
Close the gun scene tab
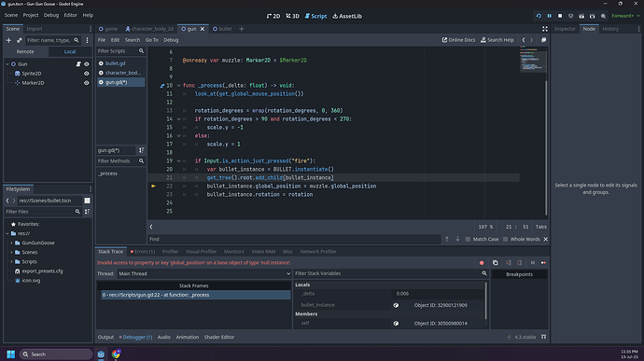coord(203,29)
